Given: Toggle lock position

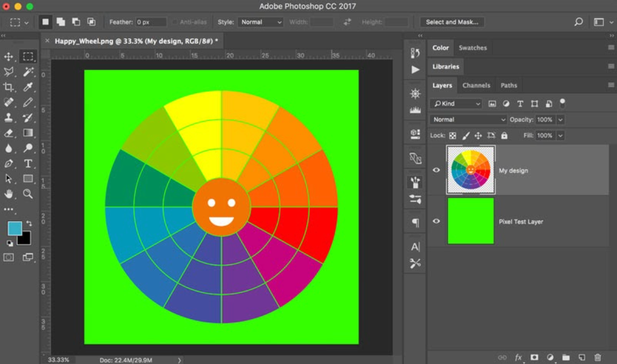Looking at the screenshot, I should (478, 136).
